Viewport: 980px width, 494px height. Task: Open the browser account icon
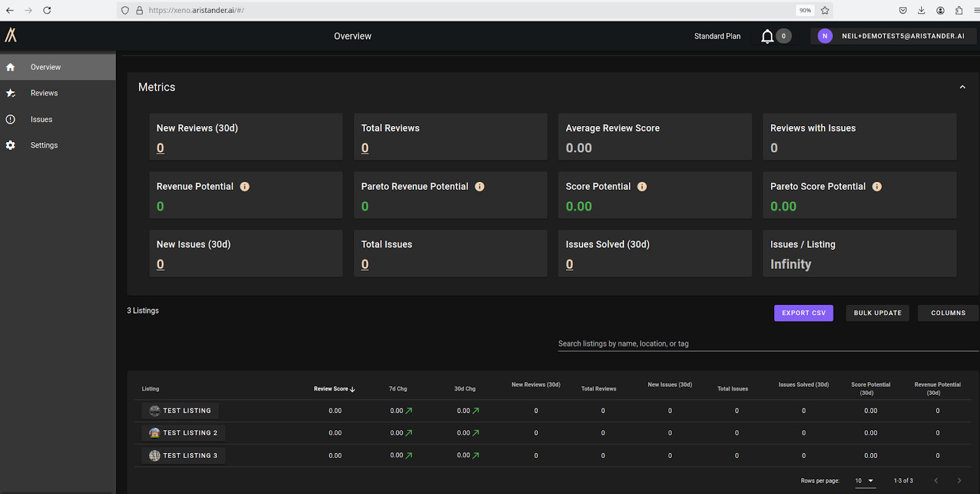click(x=940, y=10)
